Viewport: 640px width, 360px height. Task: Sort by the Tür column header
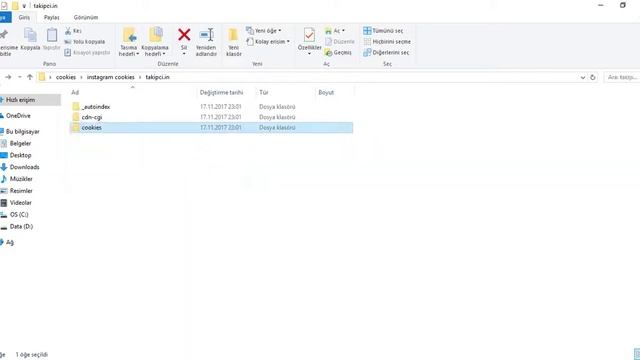pyautogui.click(x=264, y=93)
